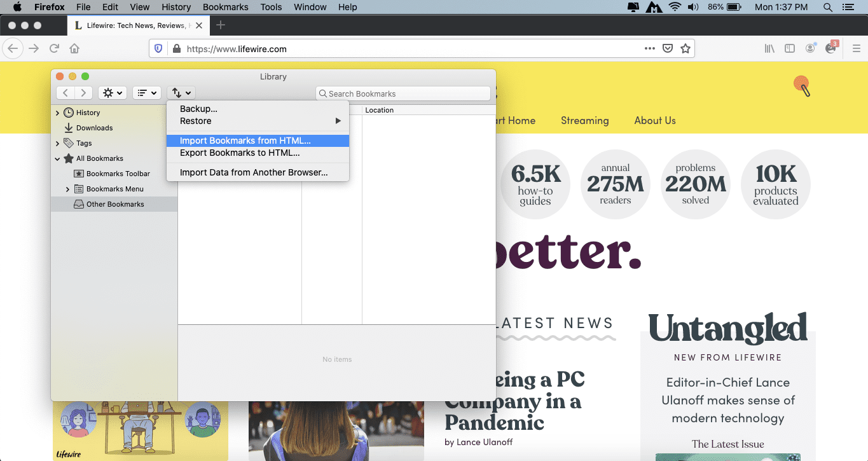The width and height of the screenshot is (868, 461).
Task: Click the battery status icon
Action: click(x=733, y=7)
